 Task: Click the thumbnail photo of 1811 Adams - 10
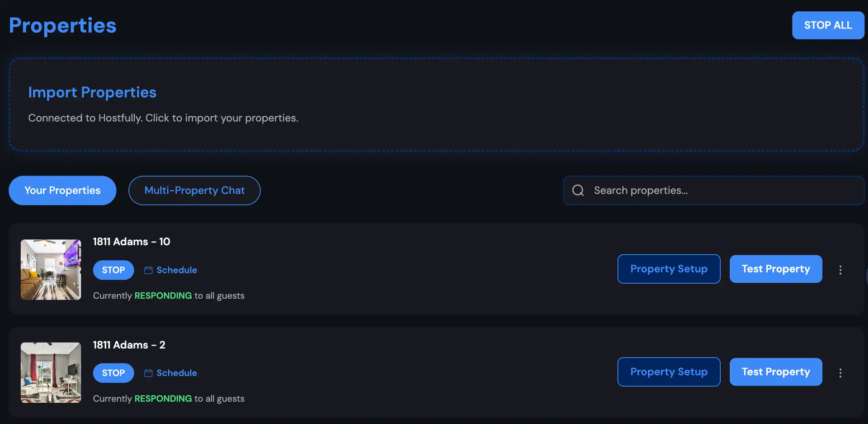[50, 270]
